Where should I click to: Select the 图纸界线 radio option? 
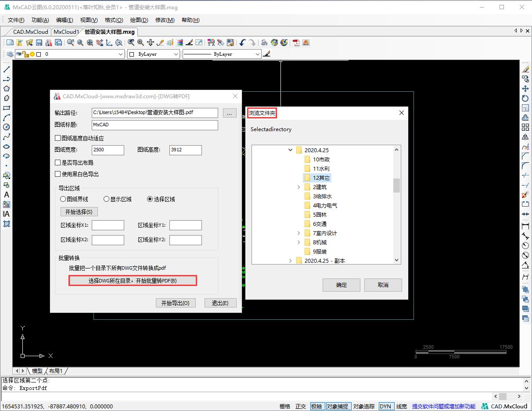[63, 199]
